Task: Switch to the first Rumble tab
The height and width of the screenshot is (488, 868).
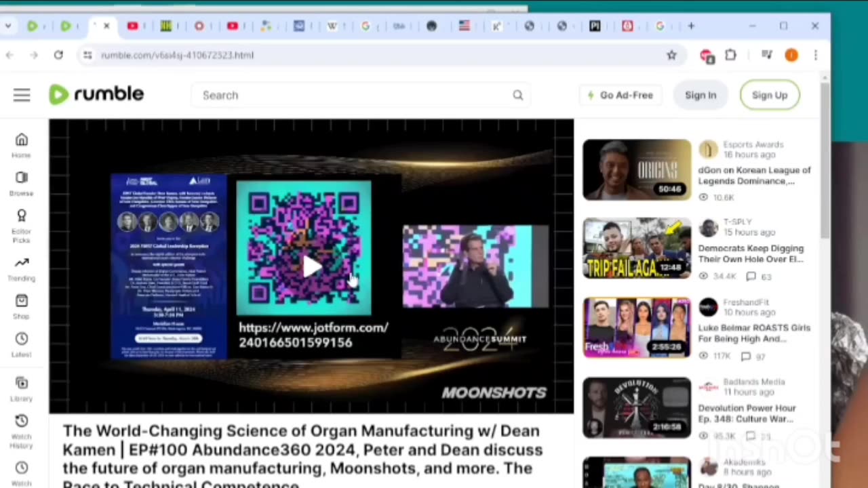Action: pos(33,26)
